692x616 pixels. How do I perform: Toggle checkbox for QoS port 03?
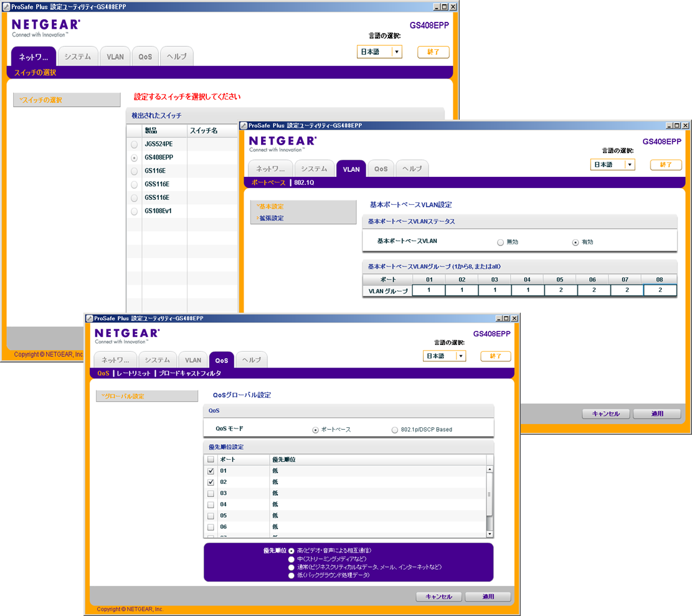point(211,494)
